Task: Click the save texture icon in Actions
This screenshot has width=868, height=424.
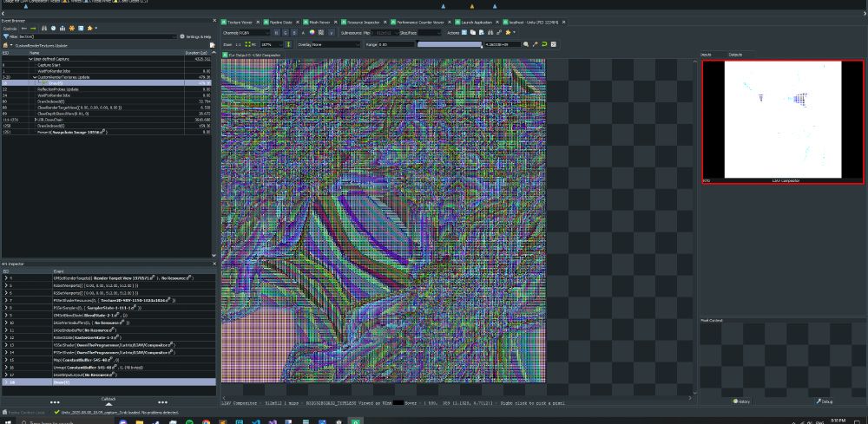Action: [x=464, y=33]
